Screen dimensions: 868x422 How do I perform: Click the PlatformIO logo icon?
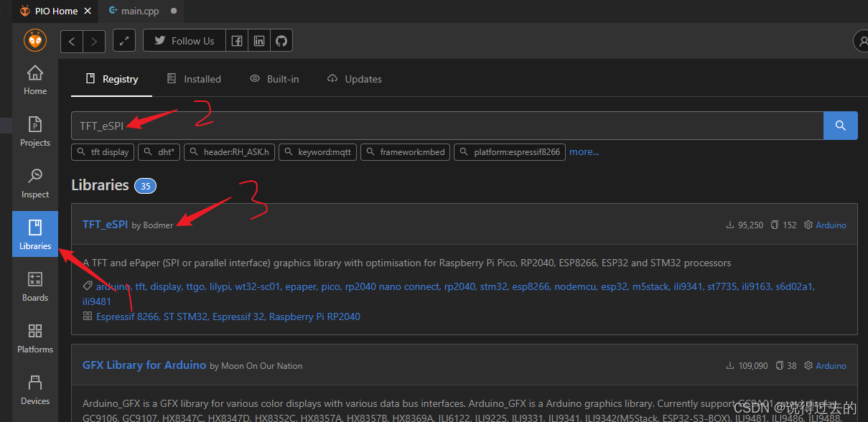pyautogui.click(x=35, y=40)
